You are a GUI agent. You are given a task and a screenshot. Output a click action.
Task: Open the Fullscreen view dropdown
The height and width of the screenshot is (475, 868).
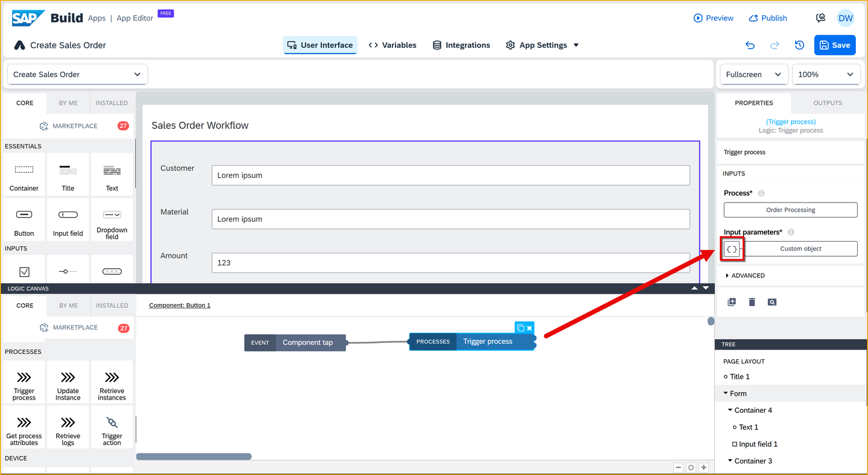(754, 74)
